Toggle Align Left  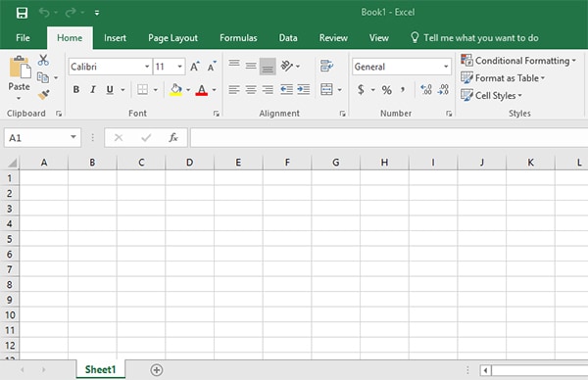[x=234, y=89]
